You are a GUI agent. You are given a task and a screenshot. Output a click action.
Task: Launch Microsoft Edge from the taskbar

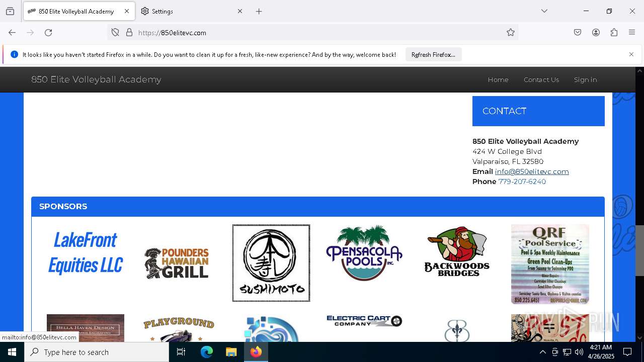(207, 352)
